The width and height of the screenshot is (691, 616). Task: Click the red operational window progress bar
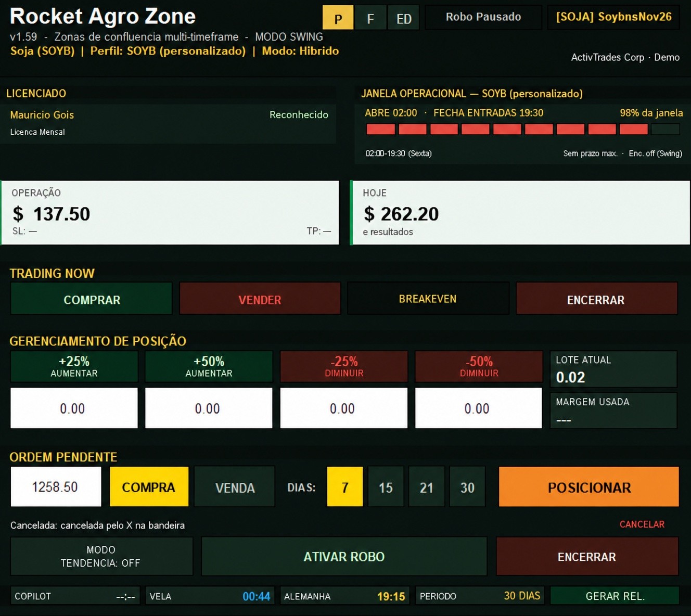523,129
